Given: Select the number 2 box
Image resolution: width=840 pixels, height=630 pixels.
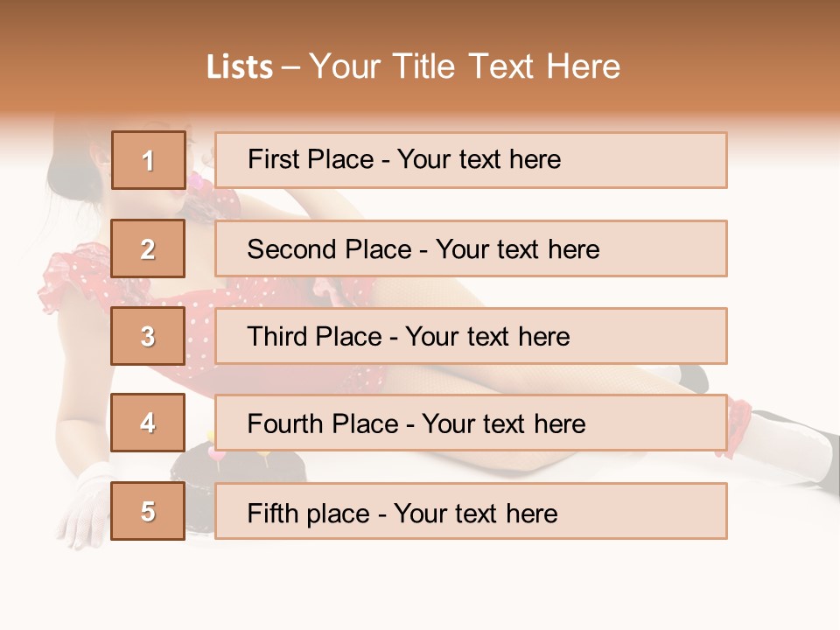Looking at the screenshot, I should coord(148,248).
